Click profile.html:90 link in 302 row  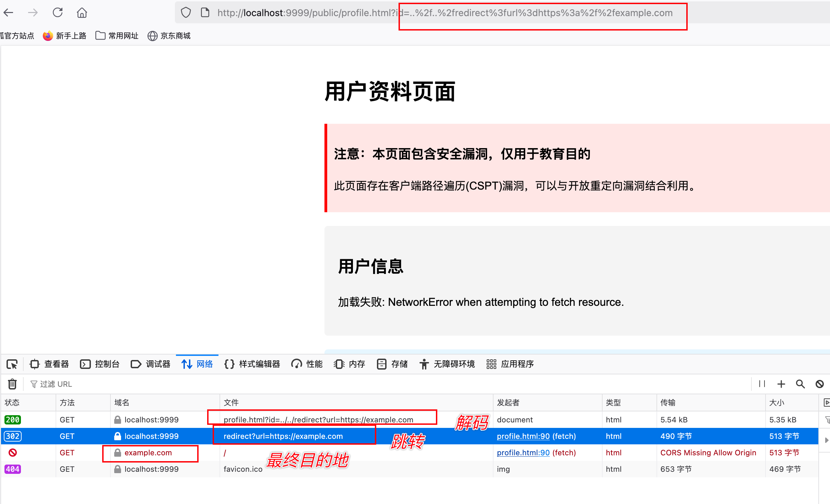523,436
